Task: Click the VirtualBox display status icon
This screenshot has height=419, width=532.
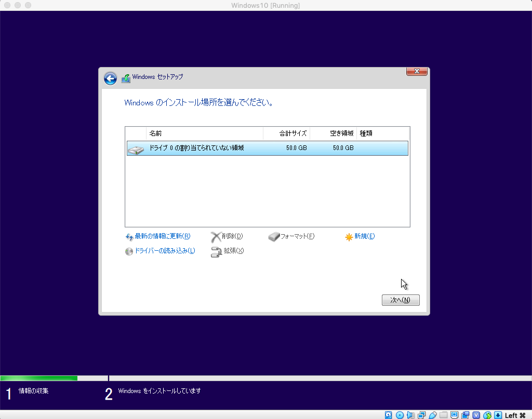Action: point(454,415)
